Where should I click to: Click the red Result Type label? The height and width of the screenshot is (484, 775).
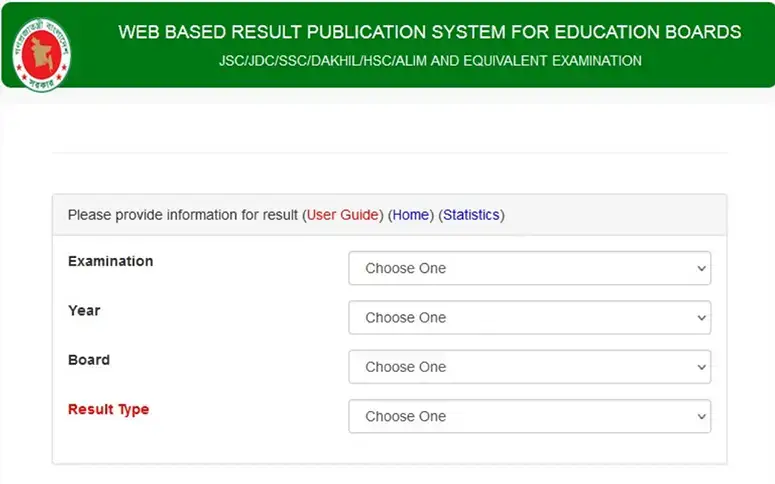coord(108,410)
